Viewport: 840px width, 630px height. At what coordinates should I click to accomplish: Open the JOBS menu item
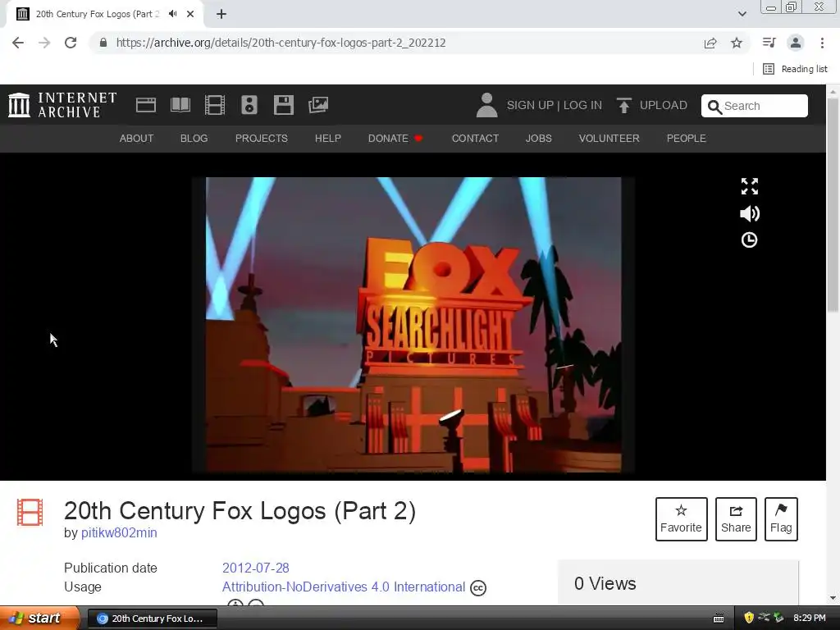pyautogui.click(x=538, y=138)
